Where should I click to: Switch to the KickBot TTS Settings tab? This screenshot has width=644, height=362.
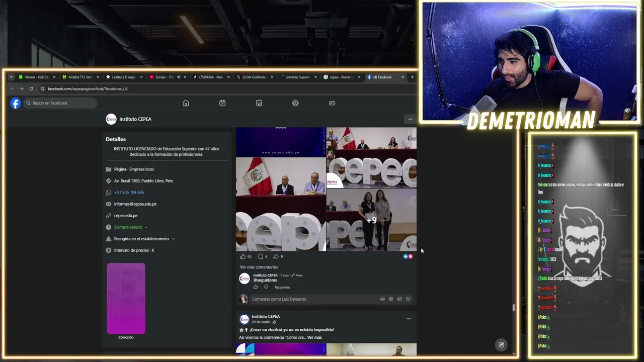(80, 77)
